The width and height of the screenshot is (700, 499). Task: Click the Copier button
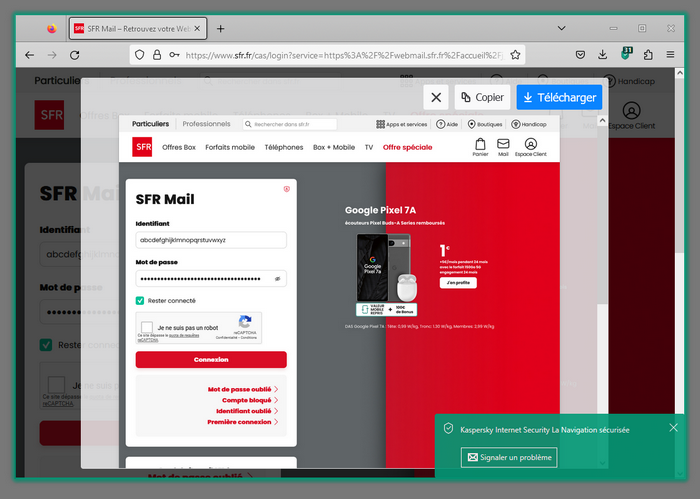[482, 97]
